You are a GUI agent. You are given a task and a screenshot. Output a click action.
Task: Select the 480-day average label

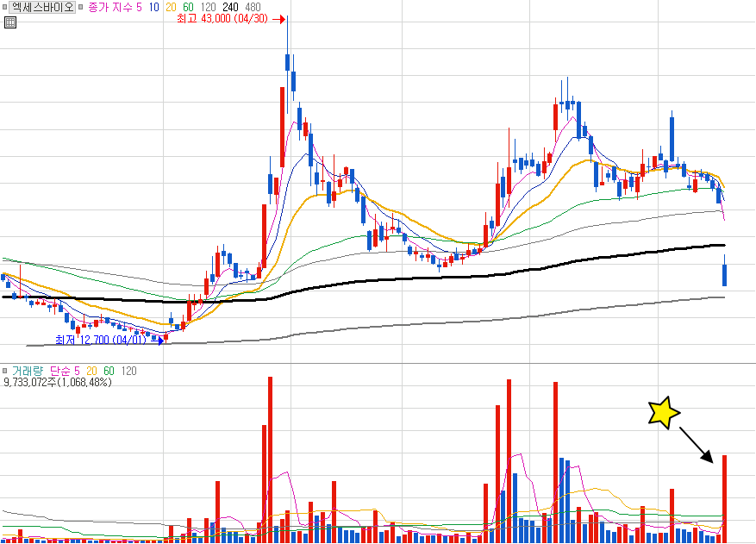[x=253, y=7]
